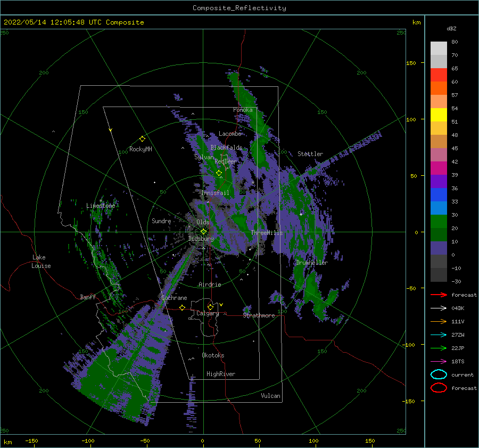Click the green 22JP arrow legend icon
The image size is (479, 448).
tap(439, 348)
